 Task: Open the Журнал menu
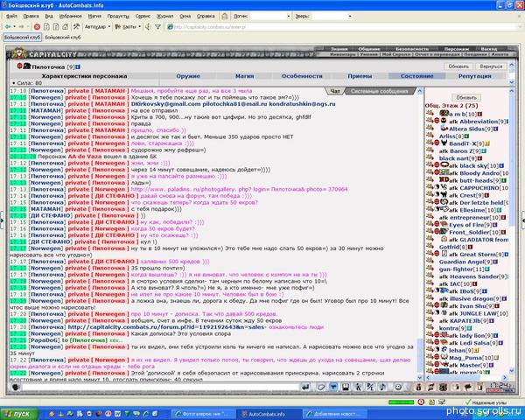coord(165,16)
